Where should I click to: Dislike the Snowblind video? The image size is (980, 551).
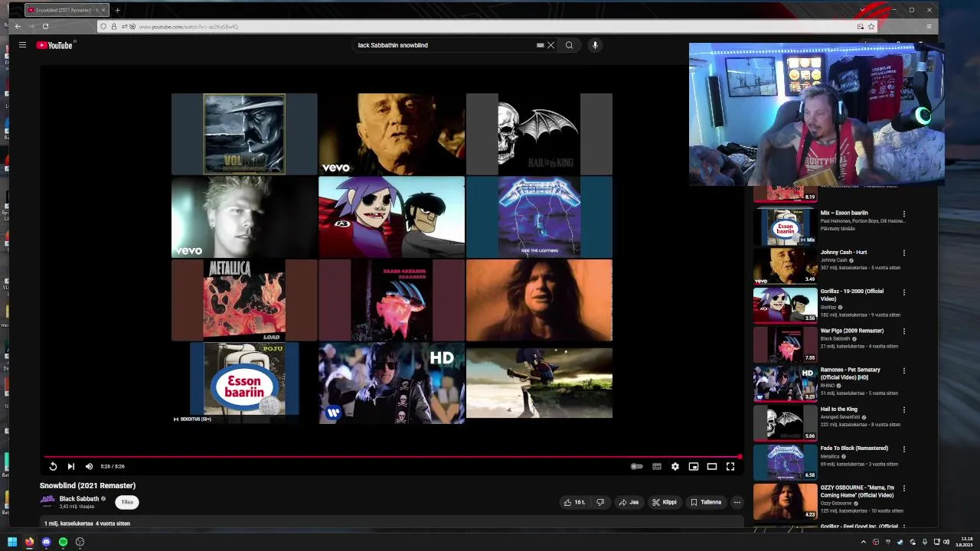[600, 502]
